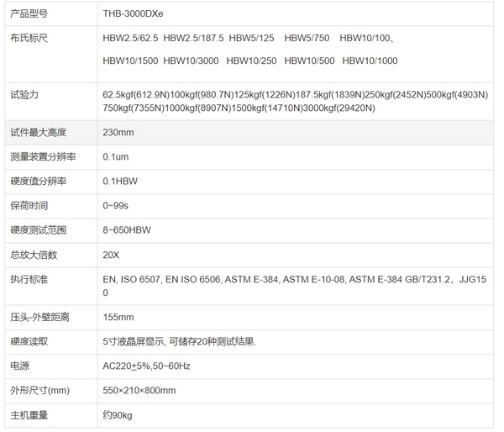Click the 0~99s dwell time value
The image size is (504, 432).
(115, 206)
